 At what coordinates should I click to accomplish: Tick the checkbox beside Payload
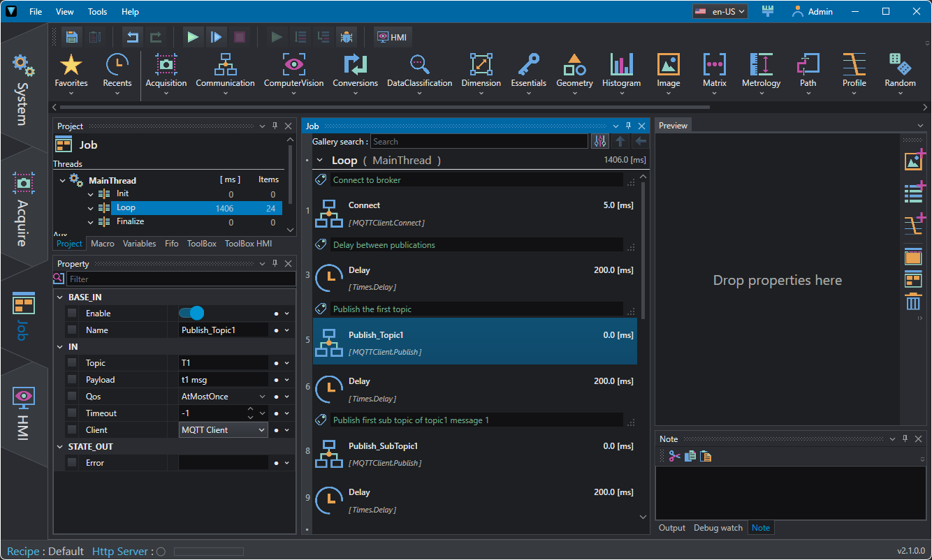point(72,380)
